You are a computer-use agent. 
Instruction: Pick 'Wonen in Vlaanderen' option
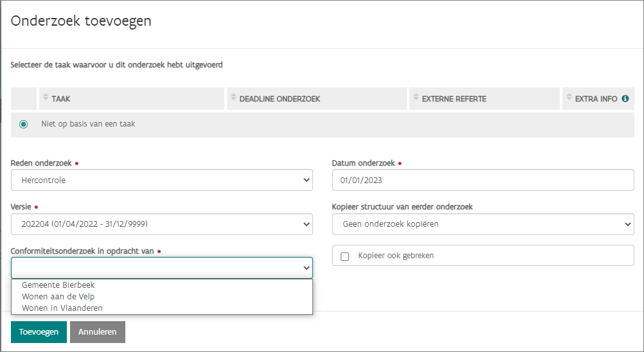pyautogui.click(x=62, y=308)
